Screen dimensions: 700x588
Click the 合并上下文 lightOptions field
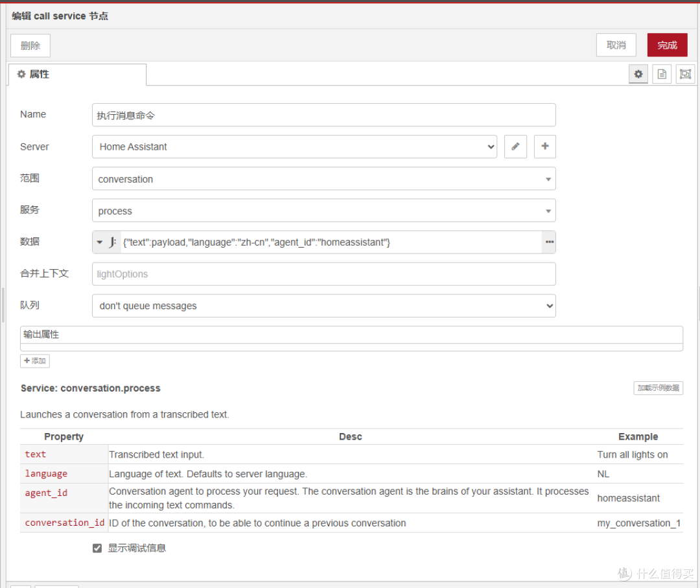[323, 274]
